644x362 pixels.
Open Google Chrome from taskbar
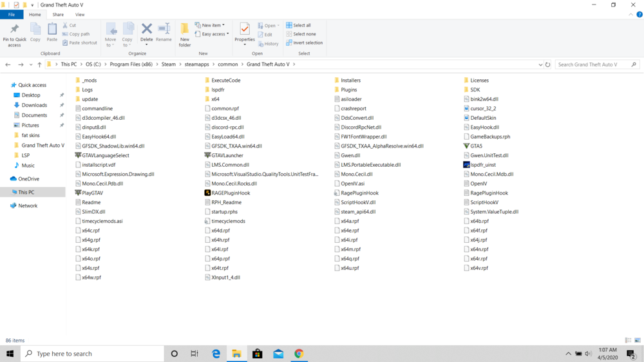click(x=299, y=354)
